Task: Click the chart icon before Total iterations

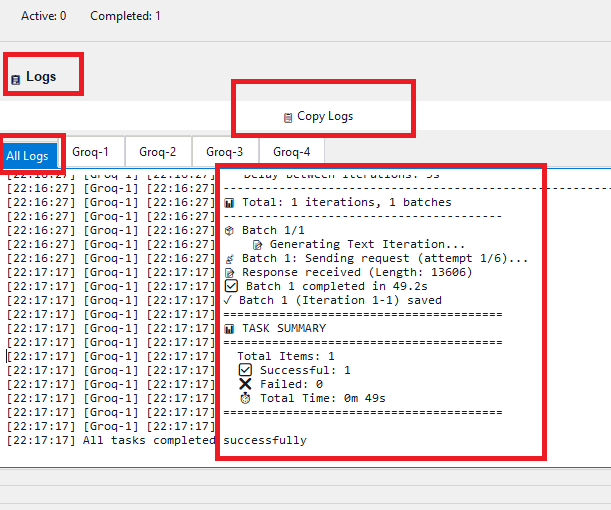Action: (229, 202)
